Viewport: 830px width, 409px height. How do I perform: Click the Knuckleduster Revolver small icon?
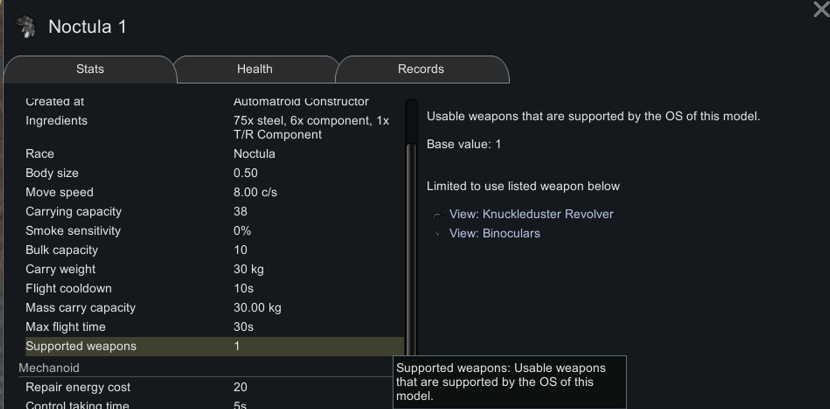tap(437, 215)
